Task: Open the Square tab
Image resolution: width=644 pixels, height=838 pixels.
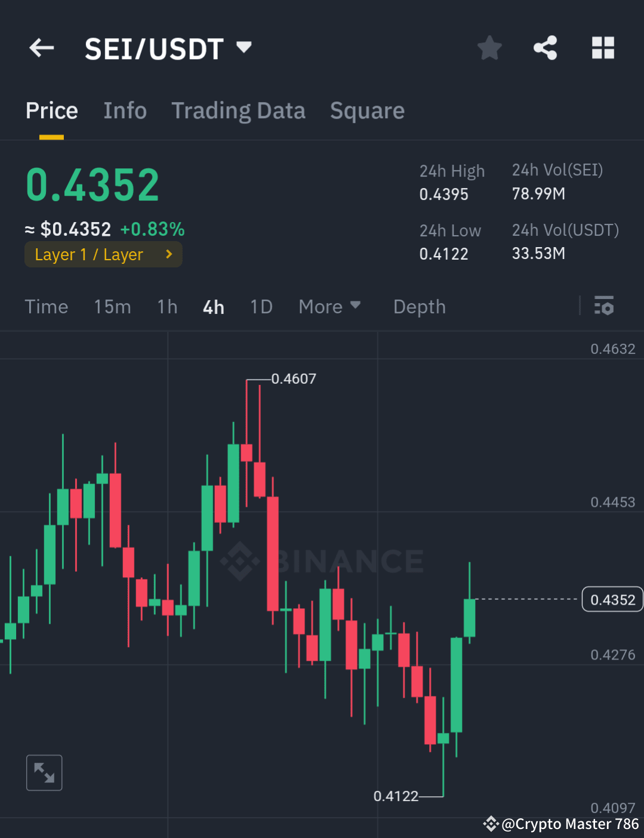Action: pyautogui.click(x=367, y=110)
